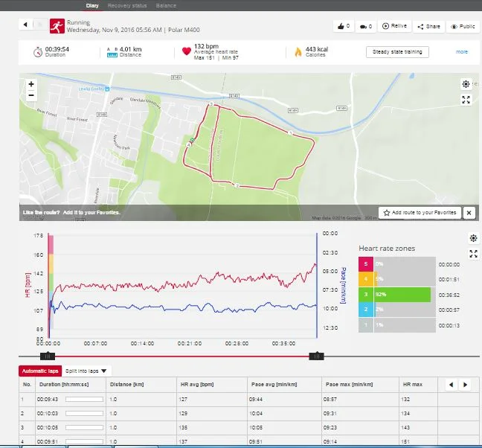
Task: Open graph settings gear icon
Action: pos(473,238)
